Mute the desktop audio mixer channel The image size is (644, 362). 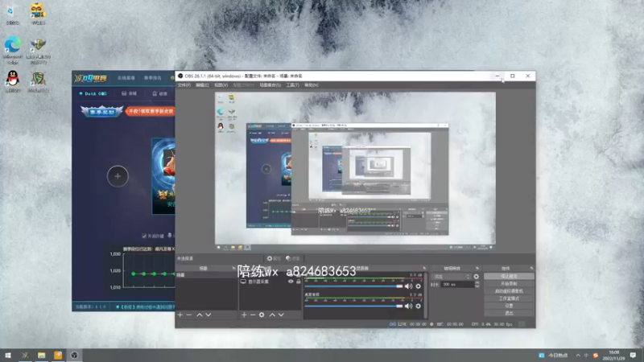click(x=408, y=306)
